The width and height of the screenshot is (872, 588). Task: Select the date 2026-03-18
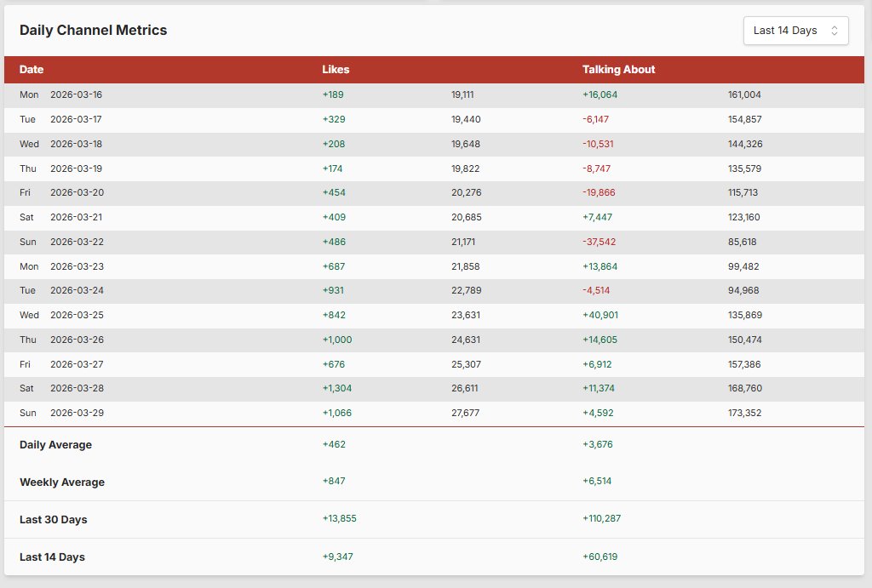(x=76, y=144)
